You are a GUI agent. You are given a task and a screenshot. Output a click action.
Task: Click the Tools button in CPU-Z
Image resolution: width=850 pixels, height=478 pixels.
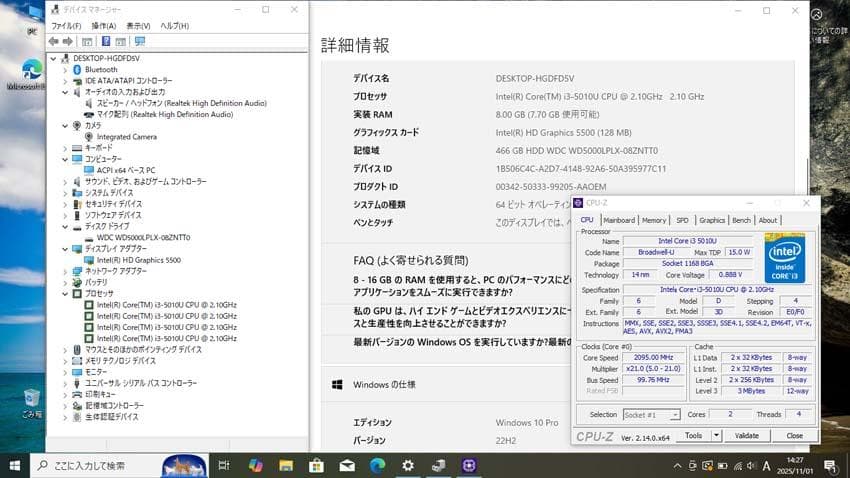(x=693, y=435)
